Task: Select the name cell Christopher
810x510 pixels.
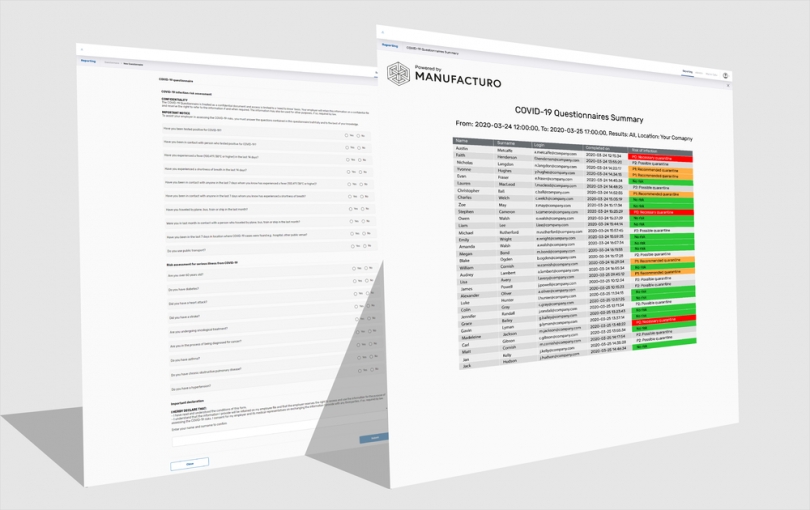Action: [468, 191]
